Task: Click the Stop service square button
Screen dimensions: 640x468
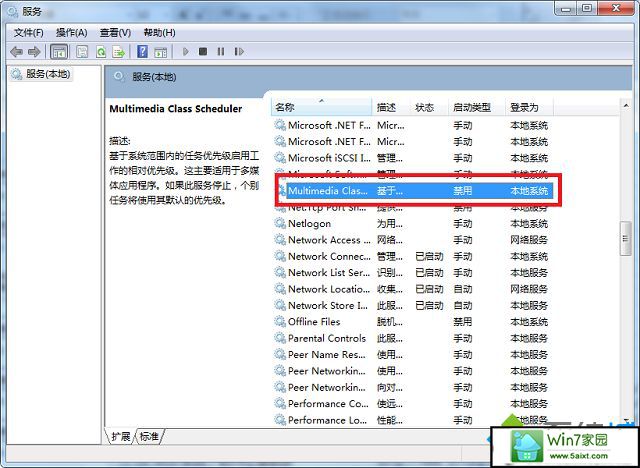Action: point(203,51)
